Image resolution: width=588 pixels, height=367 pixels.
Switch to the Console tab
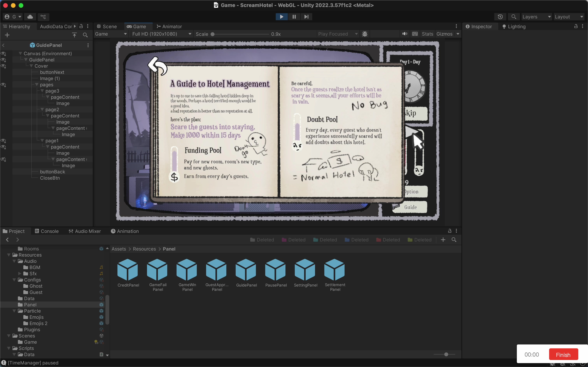tap(47, 231)
